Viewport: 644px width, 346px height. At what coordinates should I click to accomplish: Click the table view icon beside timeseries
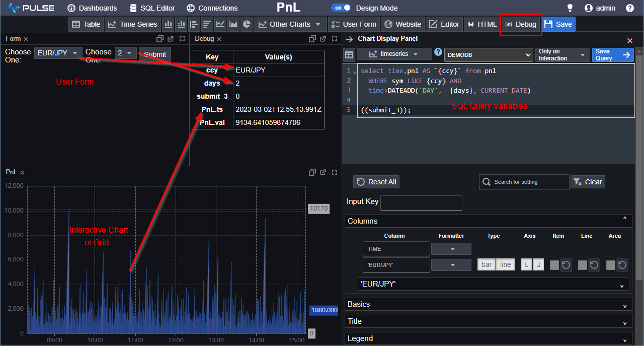click(x=349, y=54)
